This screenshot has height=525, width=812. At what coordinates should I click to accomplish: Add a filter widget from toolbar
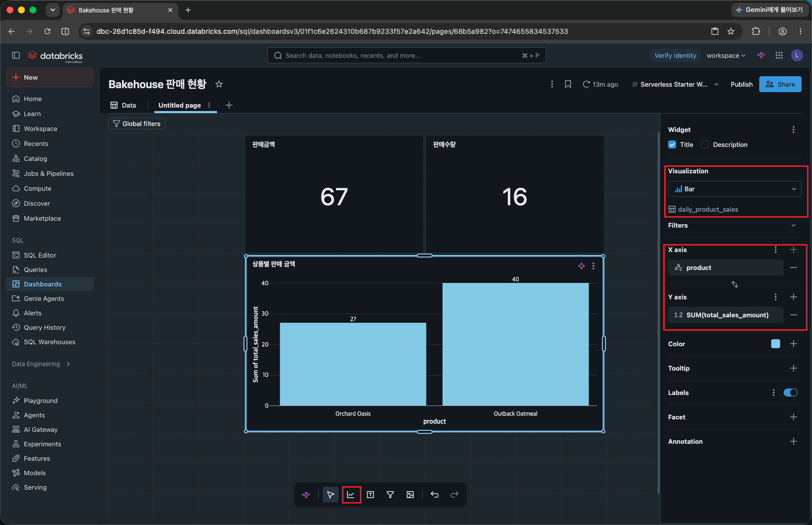pyautogui.click(x=390, y=495)
